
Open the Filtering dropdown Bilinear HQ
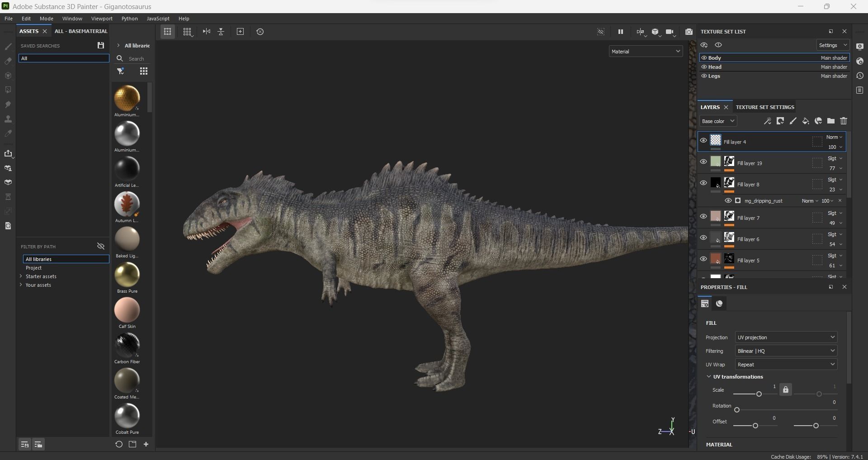[x=786, y=351]
